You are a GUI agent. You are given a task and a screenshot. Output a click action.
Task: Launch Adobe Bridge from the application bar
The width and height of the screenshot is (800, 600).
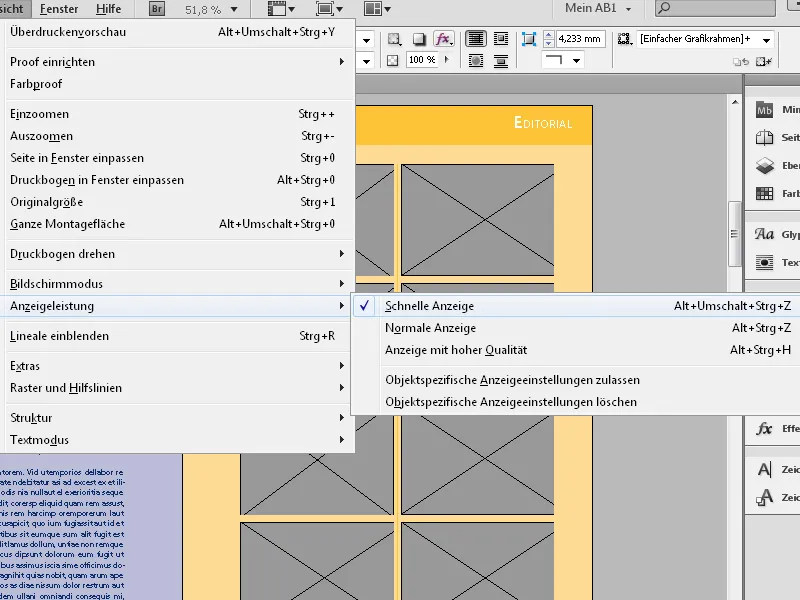click(156, 8)
